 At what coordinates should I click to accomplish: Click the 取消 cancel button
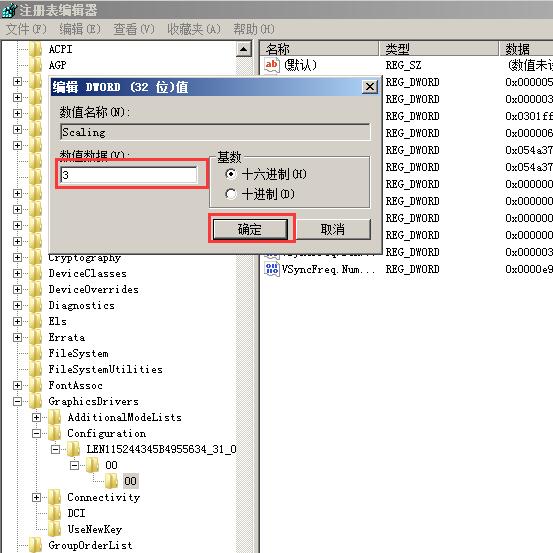coord(333,229)
